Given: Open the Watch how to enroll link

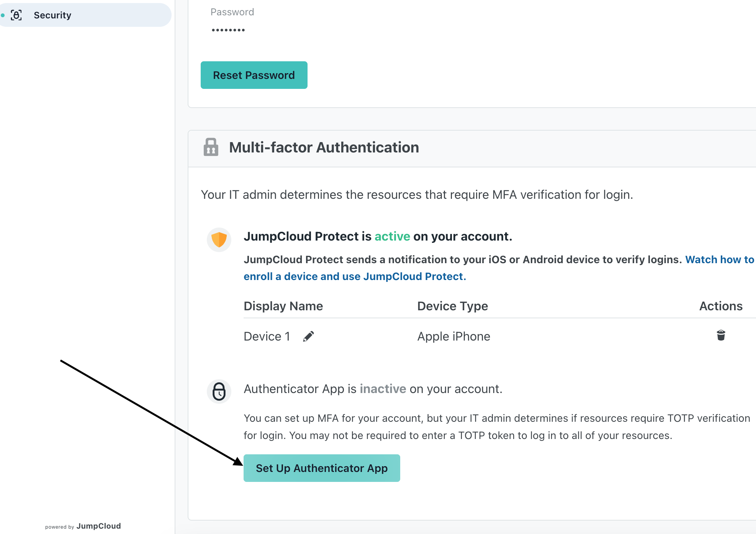Looking at the screenshot, I should (720, 260).
